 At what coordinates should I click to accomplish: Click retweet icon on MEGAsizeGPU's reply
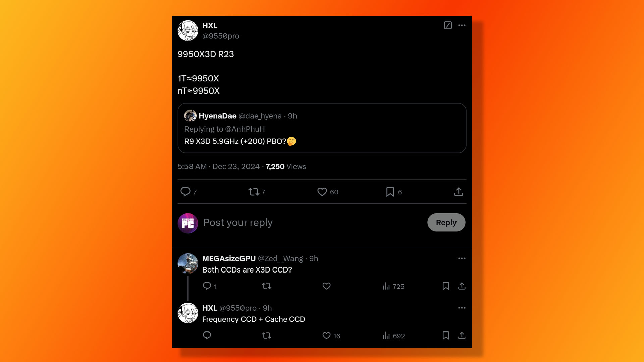(266, 286)
